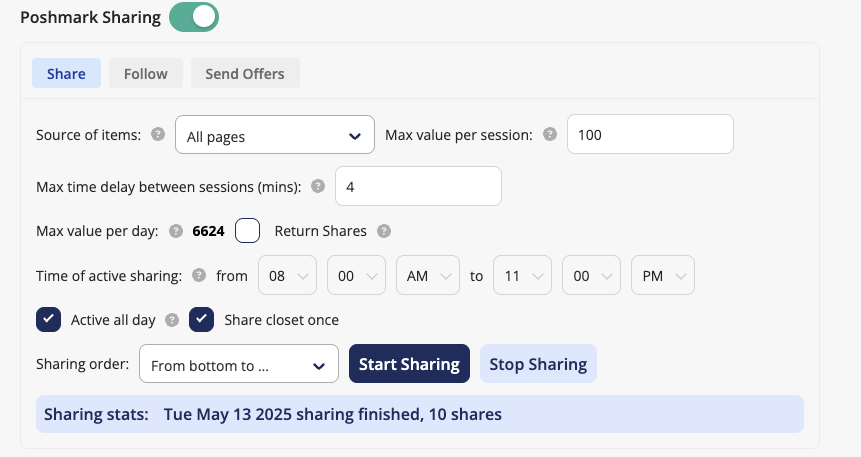Open the start hour 08 dropdown

click(x=287, y=276)
